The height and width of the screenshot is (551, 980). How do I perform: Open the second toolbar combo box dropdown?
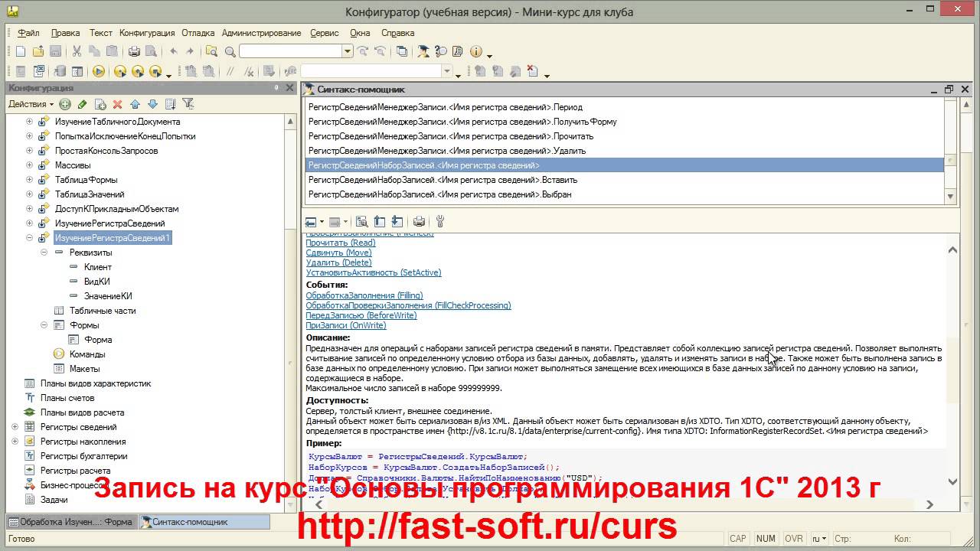pos(447,71)
